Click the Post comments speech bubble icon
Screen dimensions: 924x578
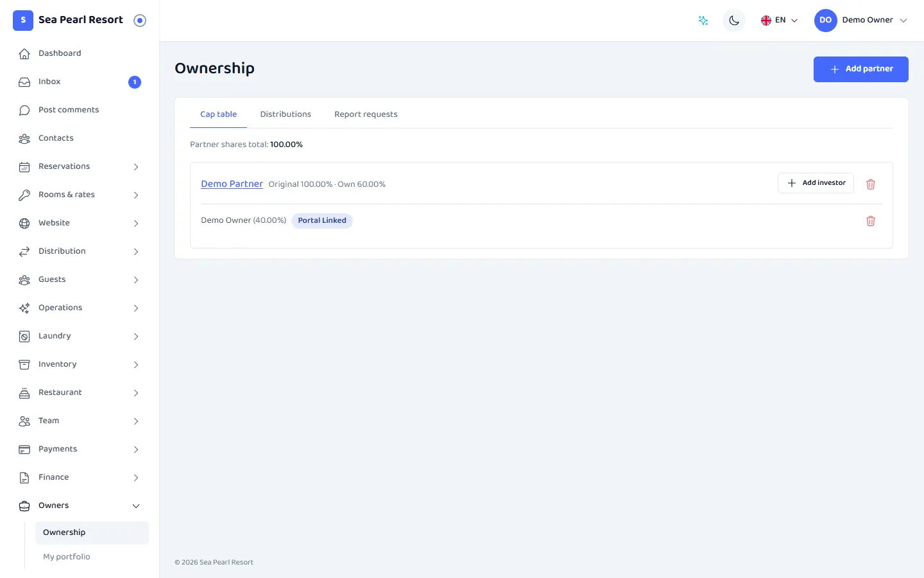click(x=24, y=110)
